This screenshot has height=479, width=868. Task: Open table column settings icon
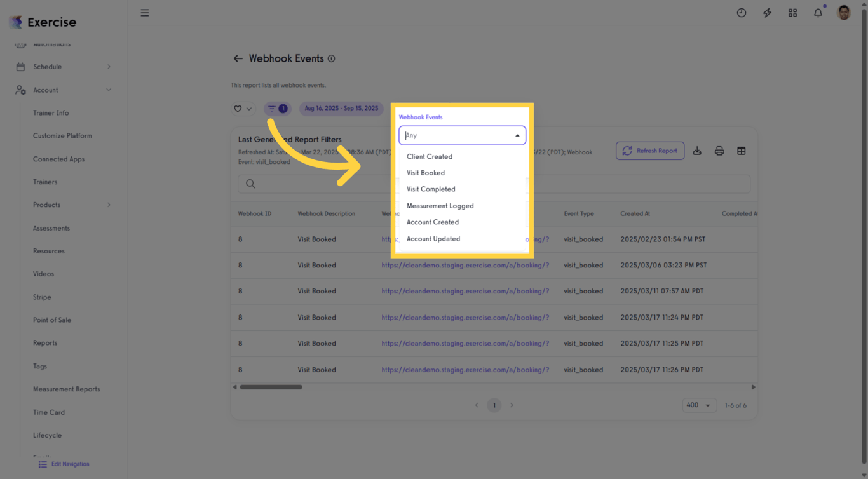click(x=741, y=151)
